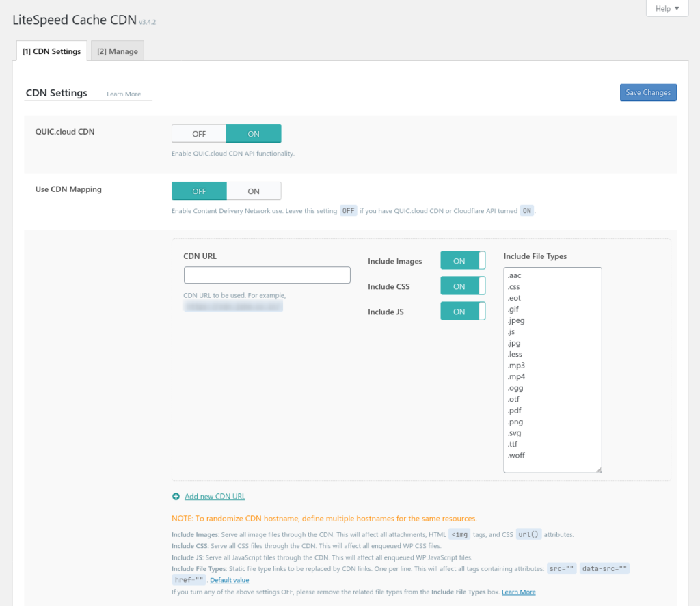Click the .css line in file types
The height and width of the screenshot is (606, 700).
coord(513,286)
